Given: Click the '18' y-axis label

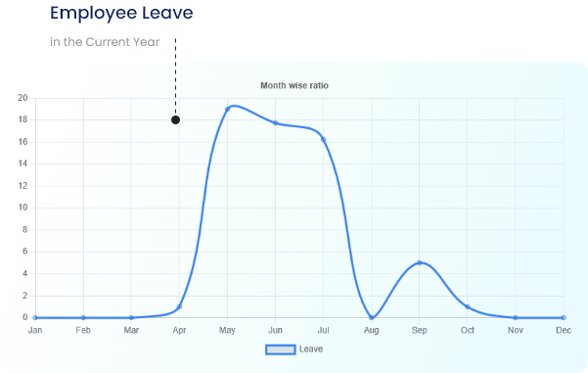Looking at the screenshot, I should pyautogui.click(x=23, y=119).
